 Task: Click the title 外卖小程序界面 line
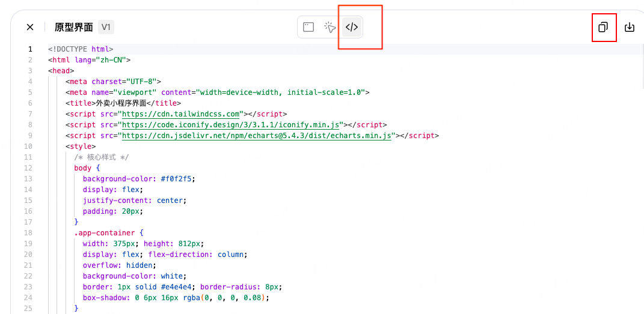pyautogui.click(x=123, y=103)
